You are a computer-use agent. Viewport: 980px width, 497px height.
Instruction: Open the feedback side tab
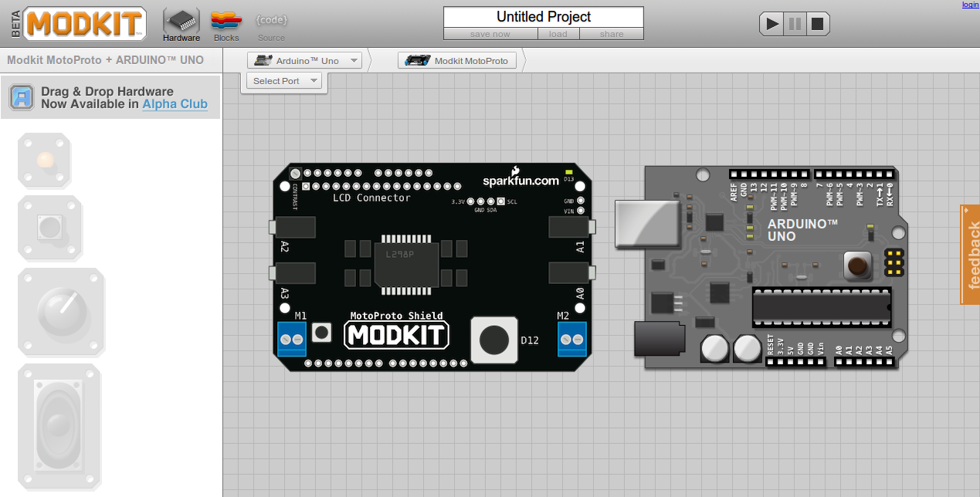coord(970,254)
